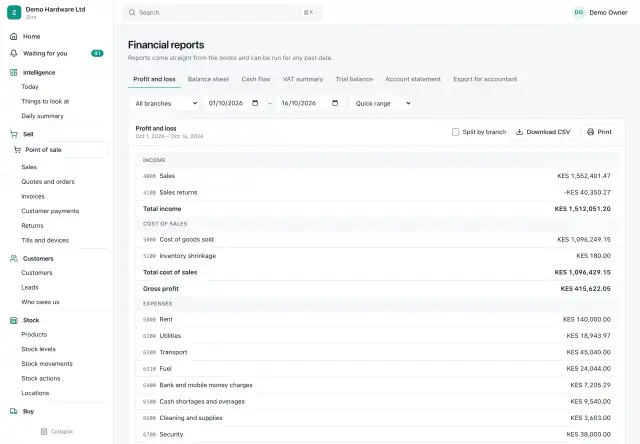The width and height of the screenshot is (640, 444).
Task: Click the 41 notifications badge
Action: pos(97,53)
